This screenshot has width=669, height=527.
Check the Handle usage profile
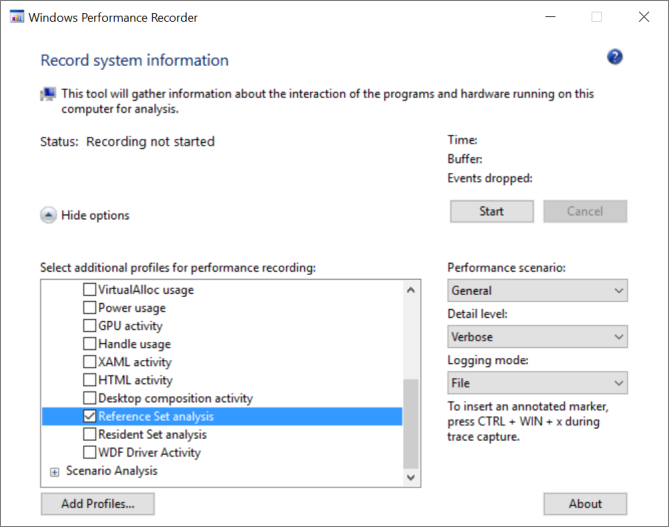(89, 344)
